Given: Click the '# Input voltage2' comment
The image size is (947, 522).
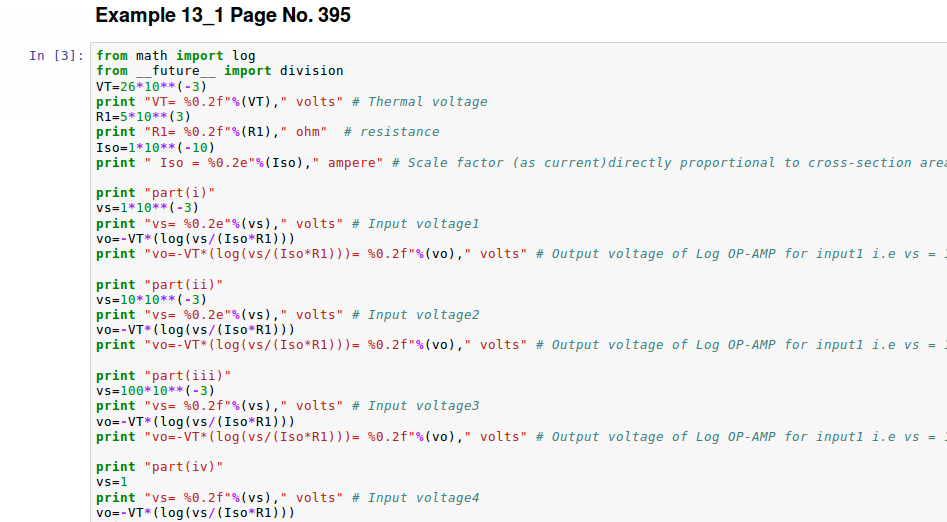Looking at the screenshot, I should [x=423, y=315].
